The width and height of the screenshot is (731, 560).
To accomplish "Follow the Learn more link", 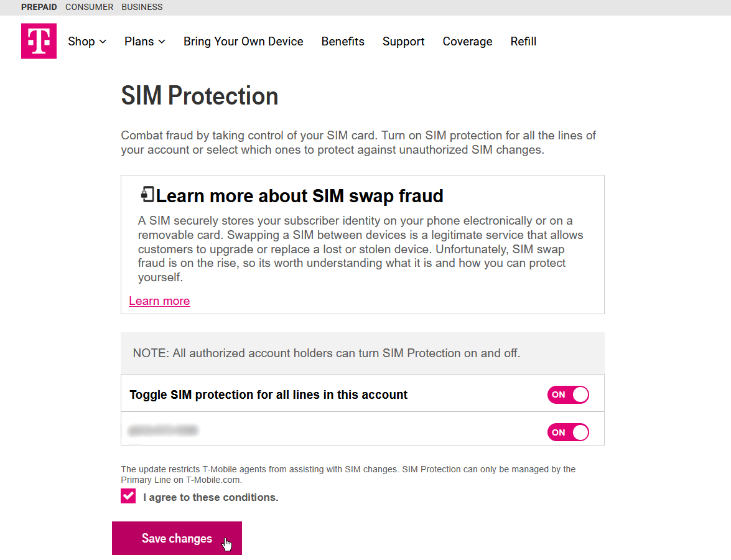I will [x=159, y=301].
